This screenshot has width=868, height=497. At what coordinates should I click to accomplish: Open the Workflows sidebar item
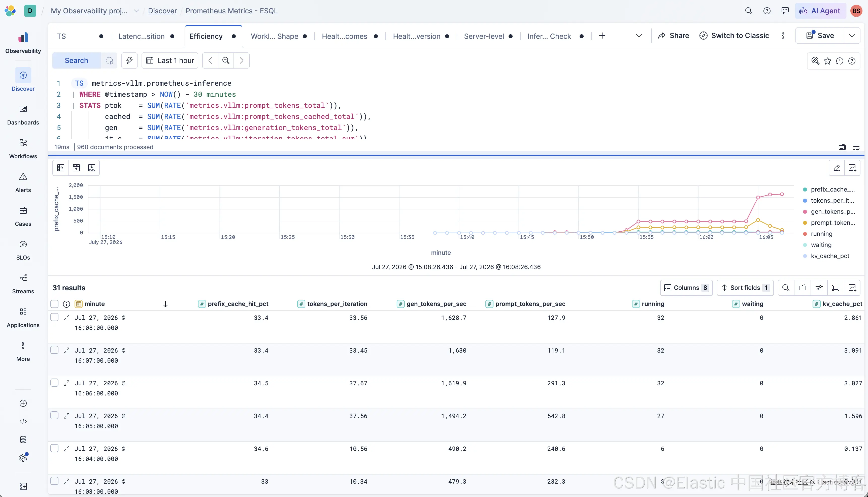click(x=23, y=149)
